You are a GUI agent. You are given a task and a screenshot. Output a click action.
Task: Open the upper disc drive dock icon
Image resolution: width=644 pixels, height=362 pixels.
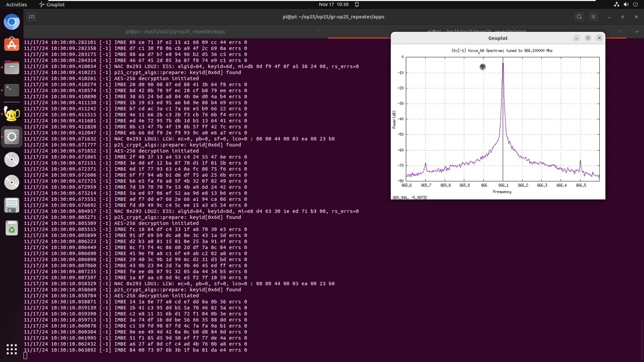point(12,159)
